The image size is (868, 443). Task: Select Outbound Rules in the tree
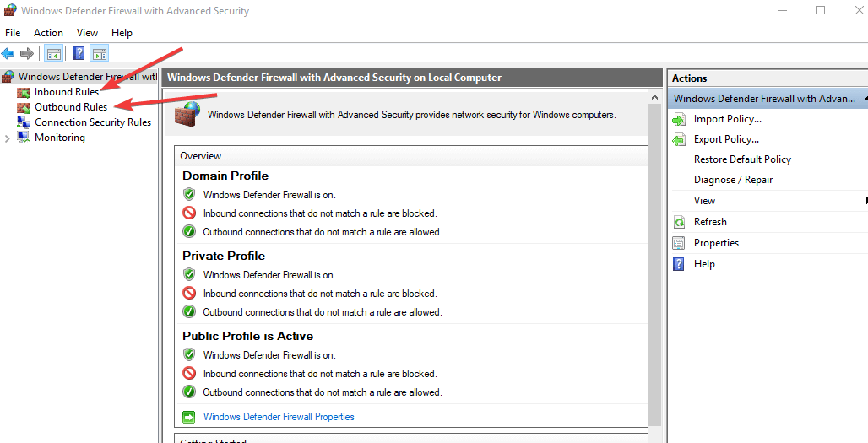[x=71, y=106]
